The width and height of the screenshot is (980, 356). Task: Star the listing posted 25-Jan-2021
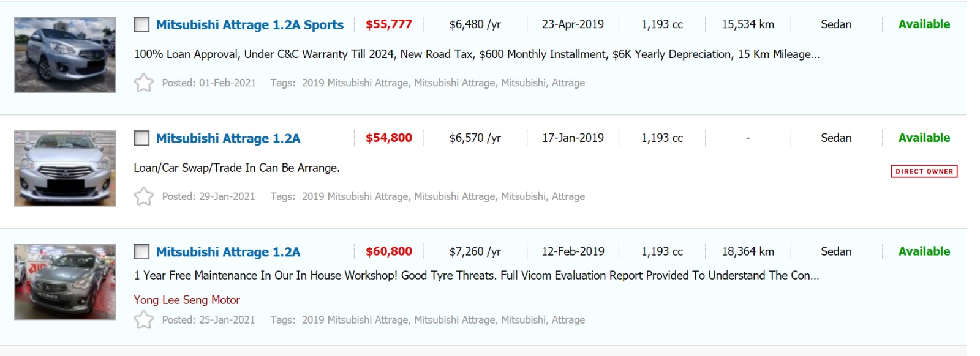[144, 319]
